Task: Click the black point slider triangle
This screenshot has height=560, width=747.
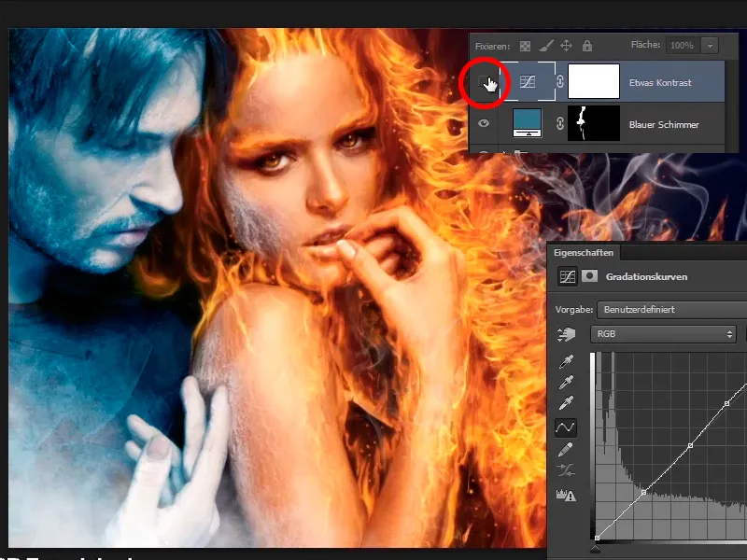Action: (x=596, y=549)
